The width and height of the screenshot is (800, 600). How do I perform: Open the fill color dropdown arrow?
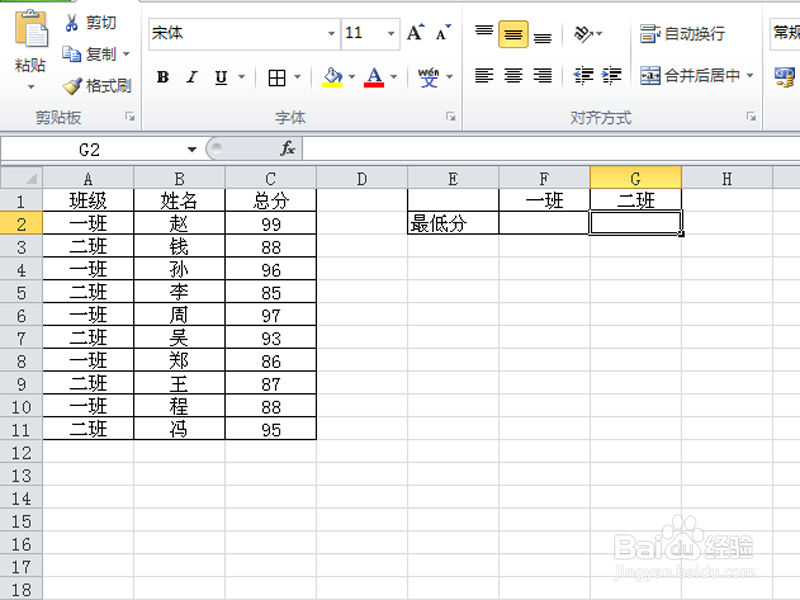(x=352, y=77)
